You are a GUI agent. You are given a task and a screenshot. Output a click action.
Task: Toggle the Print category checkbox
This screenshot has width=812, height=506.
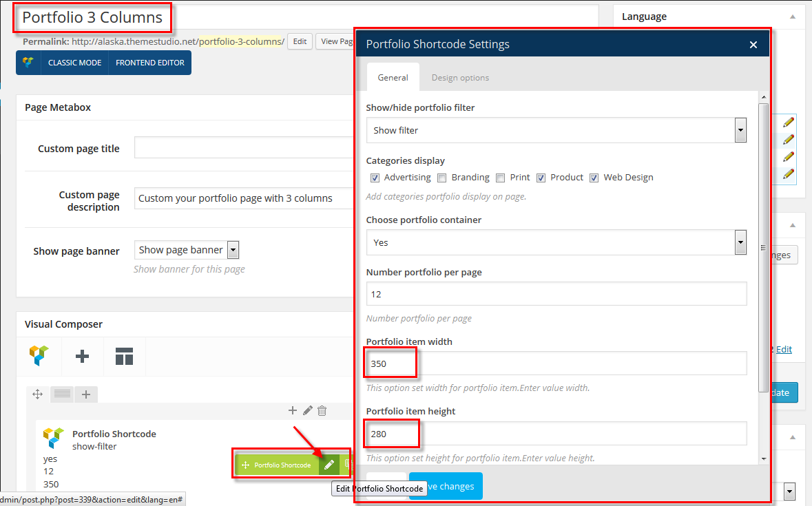click(500, 178)
